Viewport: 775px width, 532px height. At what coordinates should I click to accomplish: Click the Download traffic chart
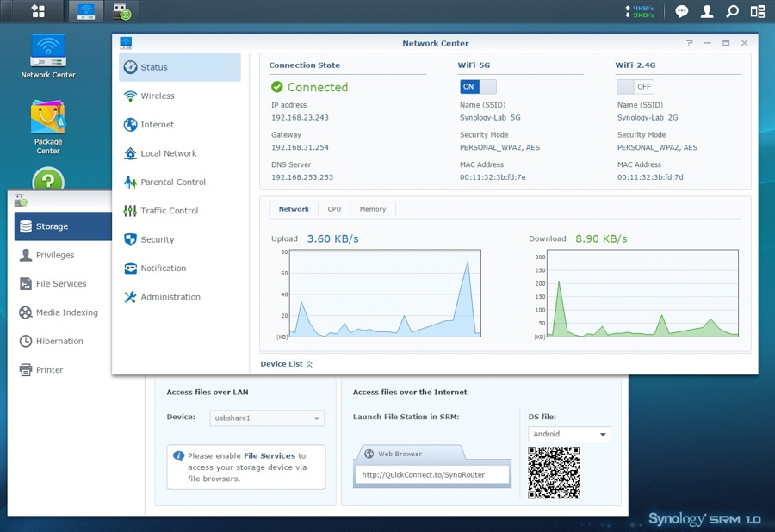642,294
